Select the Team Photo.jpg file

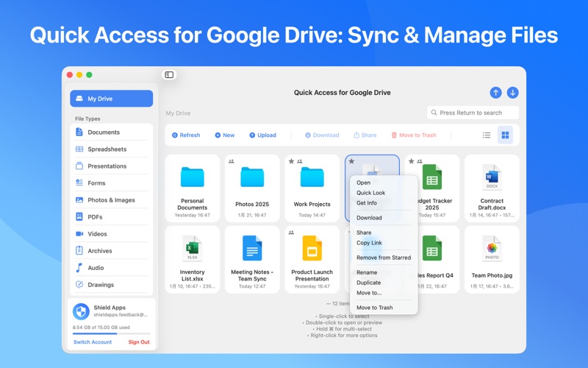492,259
